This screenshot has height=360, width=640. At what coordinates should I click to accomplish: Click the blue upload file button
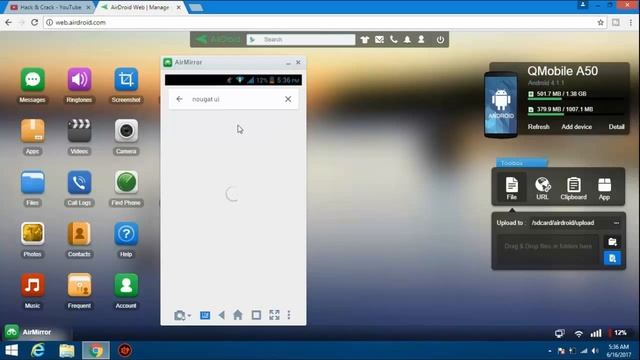click(x=612, y=258)
